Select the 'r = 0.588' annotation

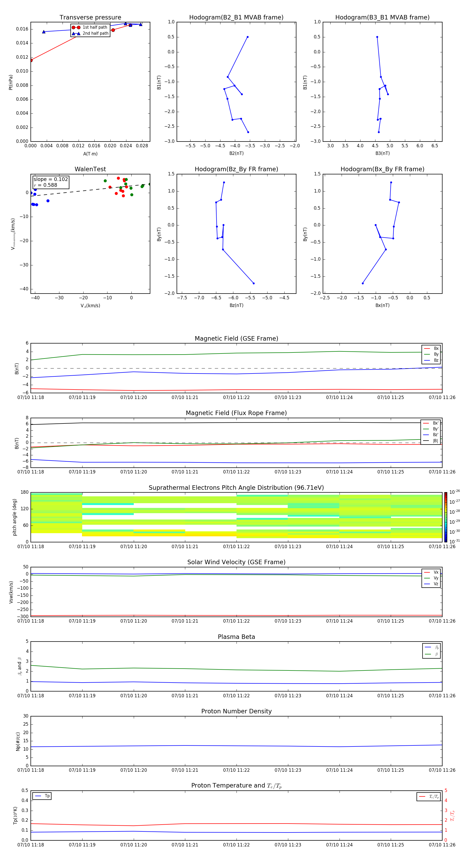tap(45, 185)
